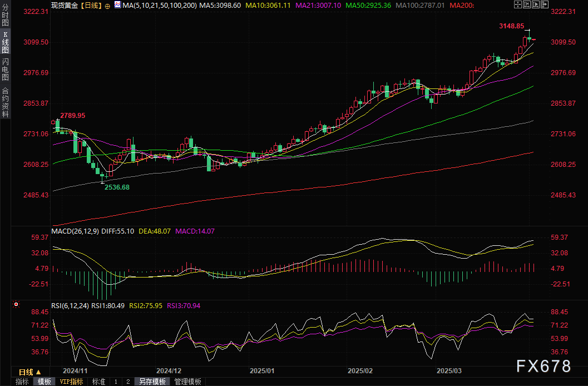Click the red gear icon by RSI panel
588x386 pixels.
pyautogui.click(x=16, y=304)
